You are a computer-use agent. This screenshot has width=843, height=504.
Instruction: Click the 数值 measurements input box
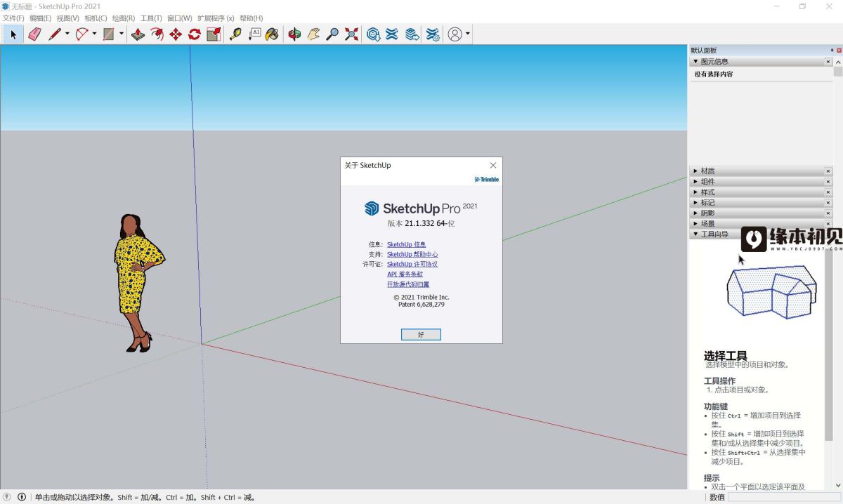784,497
